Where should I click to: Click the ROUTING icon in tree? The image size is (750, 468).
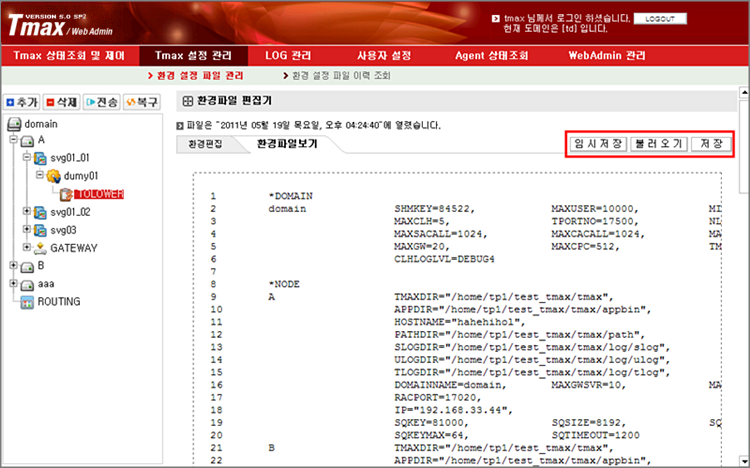27,302
